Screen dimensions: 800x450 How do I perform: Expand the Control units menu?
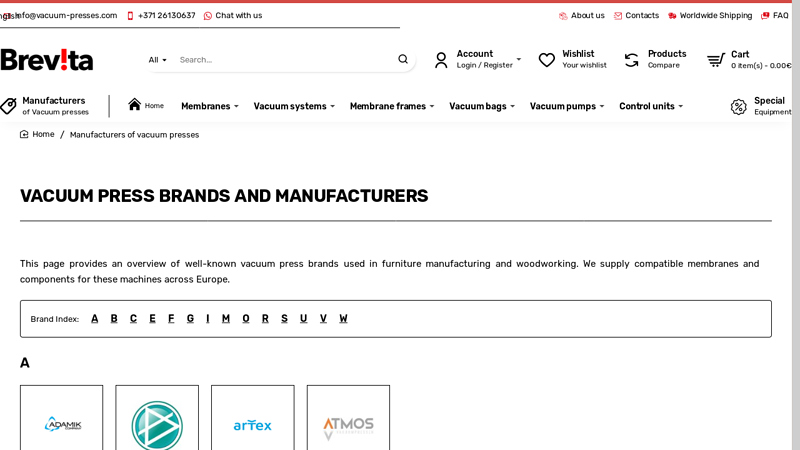[651, 106]
